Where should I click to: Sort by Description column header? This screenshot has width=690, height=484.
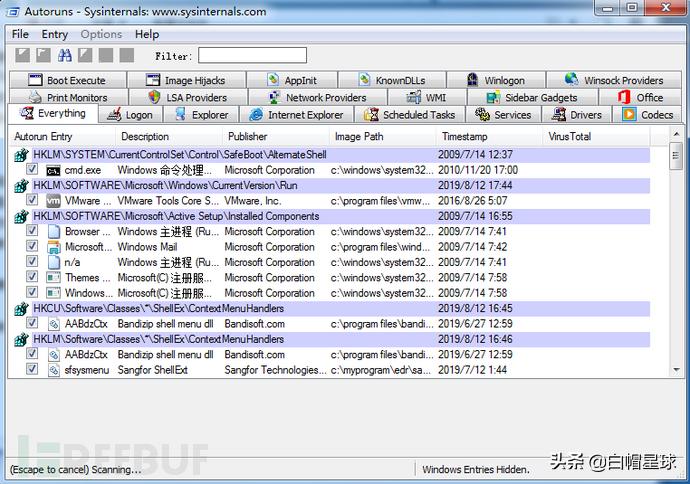pos(169,137)
